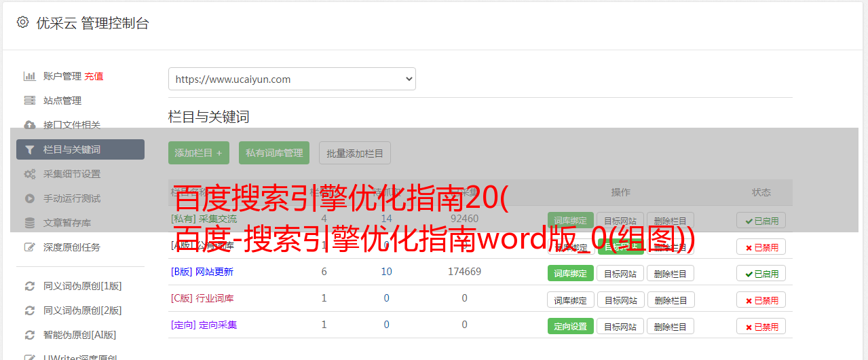This screenshot has height=360, width=868.
Task: Click the 栏目与关键词 page heading
Action: coord(208,117)
